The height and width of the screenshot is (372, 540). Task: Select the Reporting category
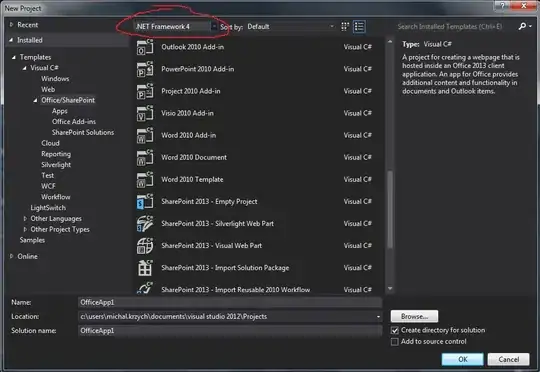click(56, 154)
